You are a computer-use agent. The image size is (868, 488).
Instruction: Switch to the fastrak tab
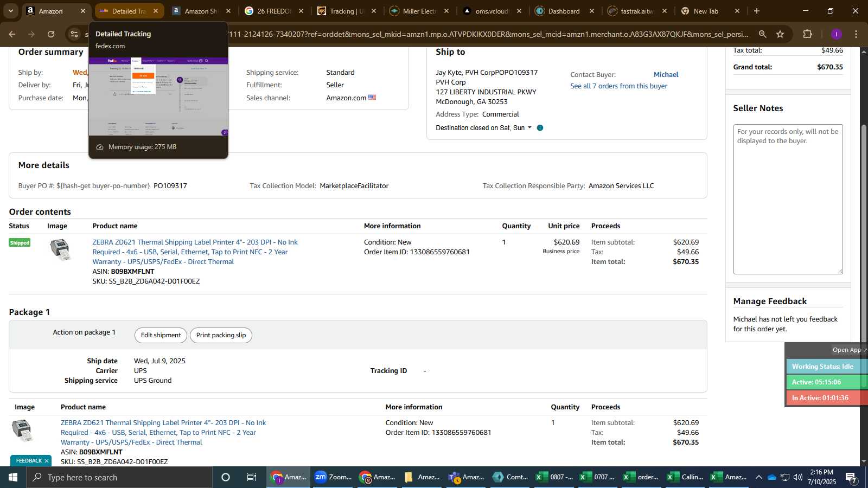click(x=636, y=11)
